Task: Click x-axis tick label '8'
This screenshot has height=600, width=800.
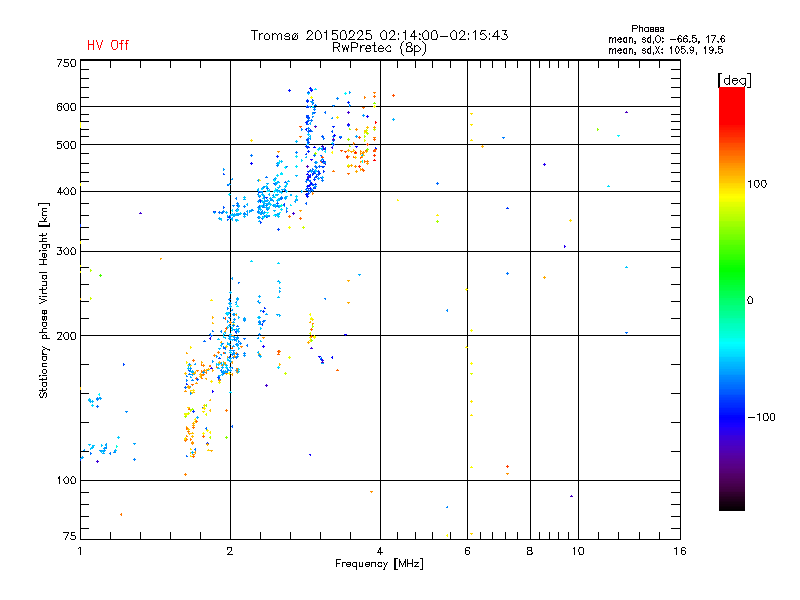Action: [x=530, y=551]
